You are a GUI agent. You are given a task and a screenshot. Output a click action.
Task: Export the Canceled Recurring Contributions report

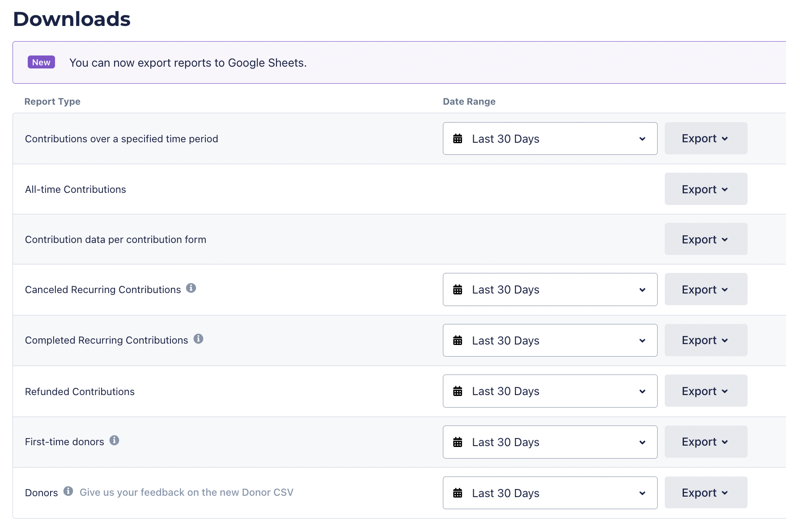(705, 289)
